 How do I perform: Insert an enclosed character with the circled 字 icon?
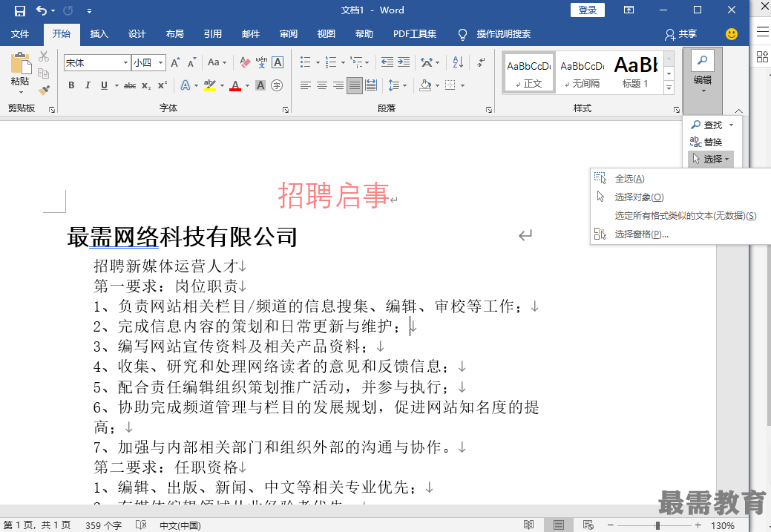pos(278,85)
